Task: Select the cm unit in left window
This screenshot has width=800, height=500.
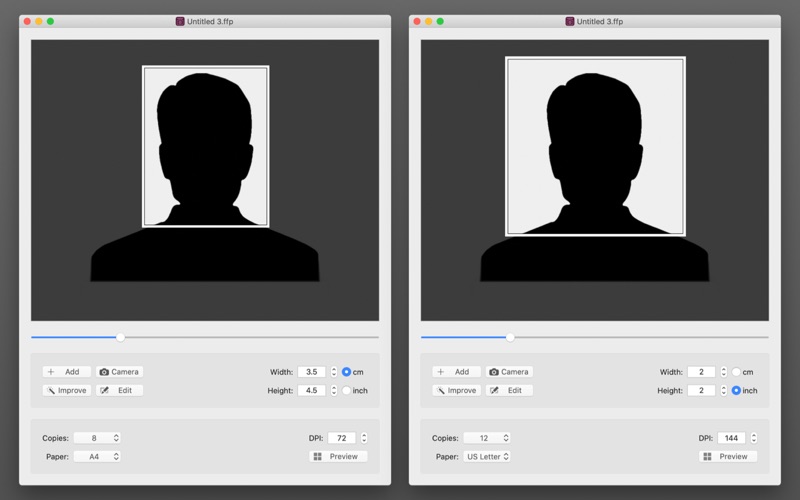Action: [x=346, y=372]
